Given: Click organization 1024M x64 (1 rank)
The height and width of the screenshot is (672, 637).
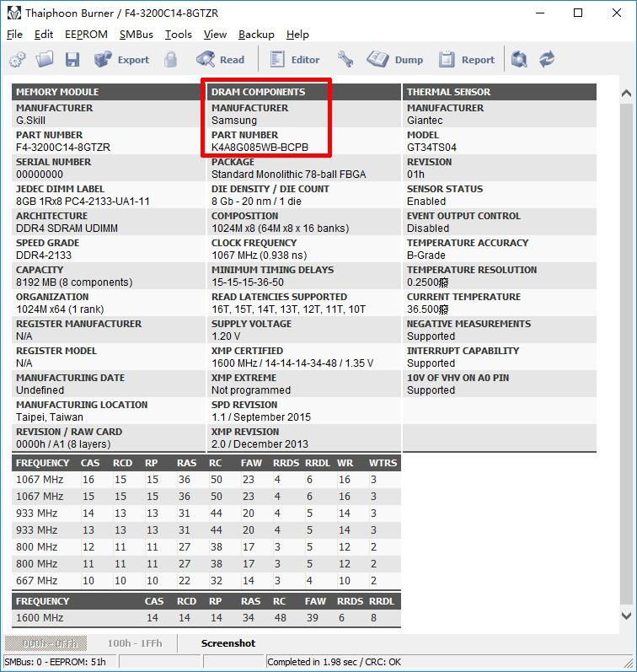Looking at the screenshot, I should 60,309.
